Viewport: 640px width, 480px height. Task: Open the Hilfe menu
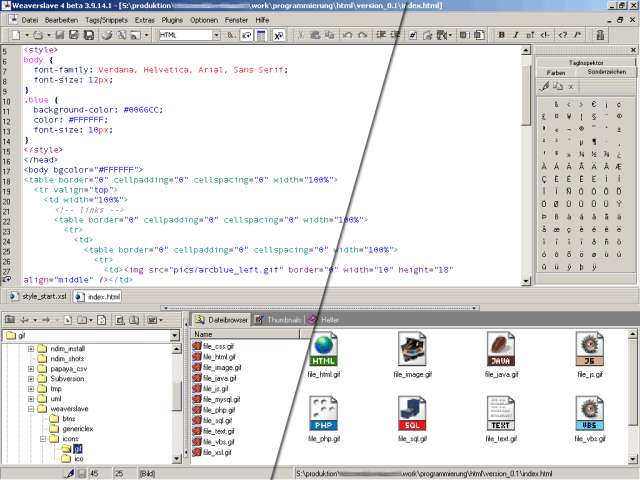click(x=262, y=20)
